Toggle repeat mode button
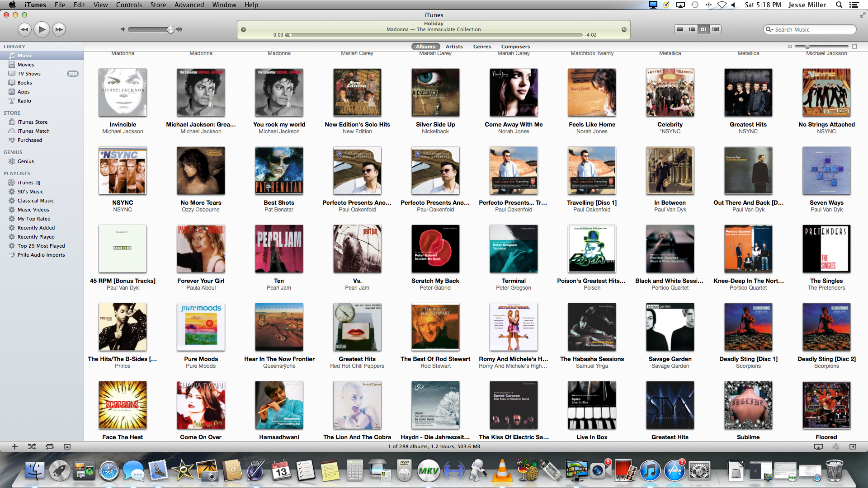Image resolution: width=868 pixels, height=488 pixels. pyautogui.click(x=50, y=446)
